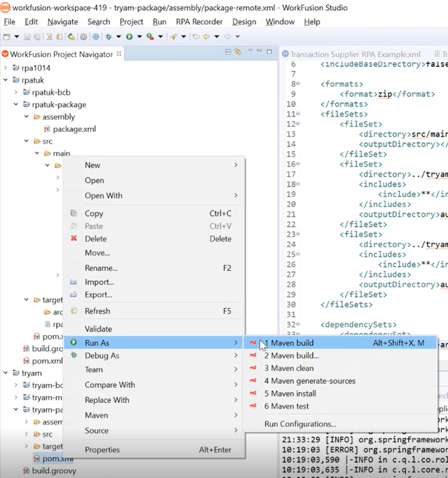The width and height of the screenshot is (448, 478).
Task: Click 5 Maven install option
Action: [340, 393]
